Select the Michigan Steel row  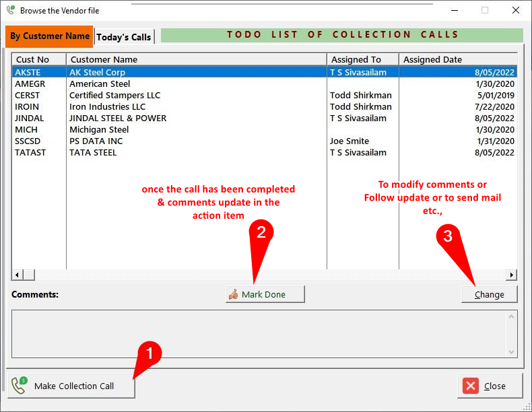[264, 129]
